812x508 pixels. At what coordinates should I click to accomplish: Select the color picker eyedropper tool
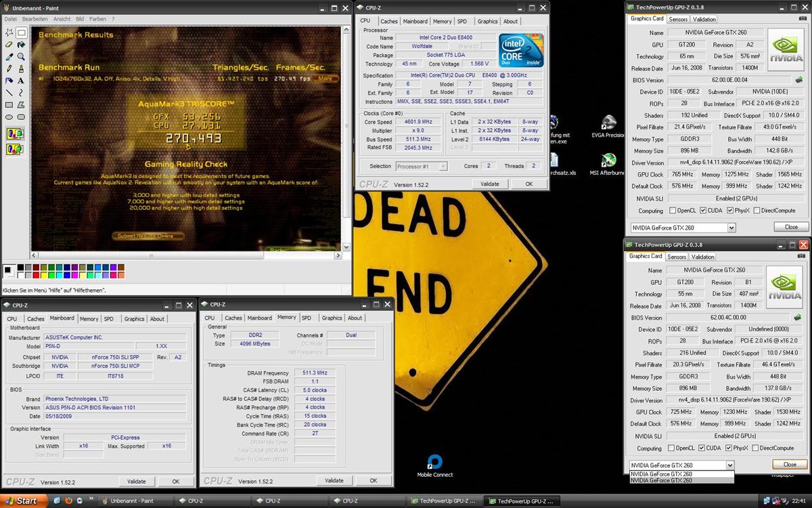[x=9, y=57]
